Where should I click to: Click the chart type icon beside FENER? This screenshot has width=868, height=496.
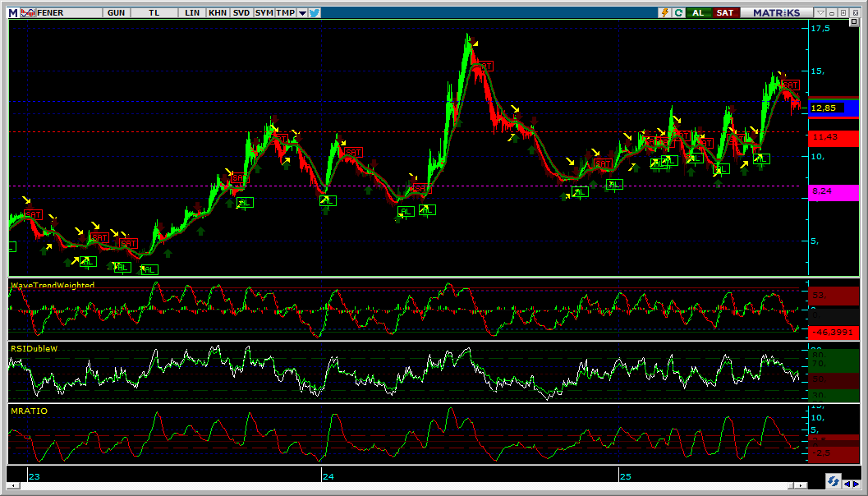click(28, 12)
